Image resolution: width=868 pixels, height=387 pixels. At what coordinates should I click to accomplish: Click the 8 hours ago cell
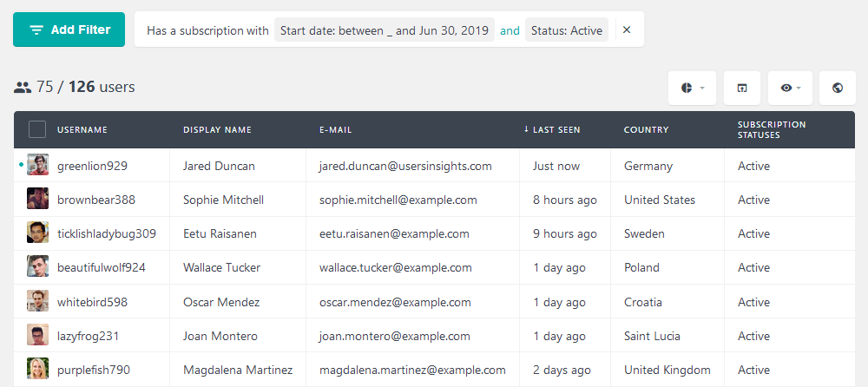coord(565,200)
